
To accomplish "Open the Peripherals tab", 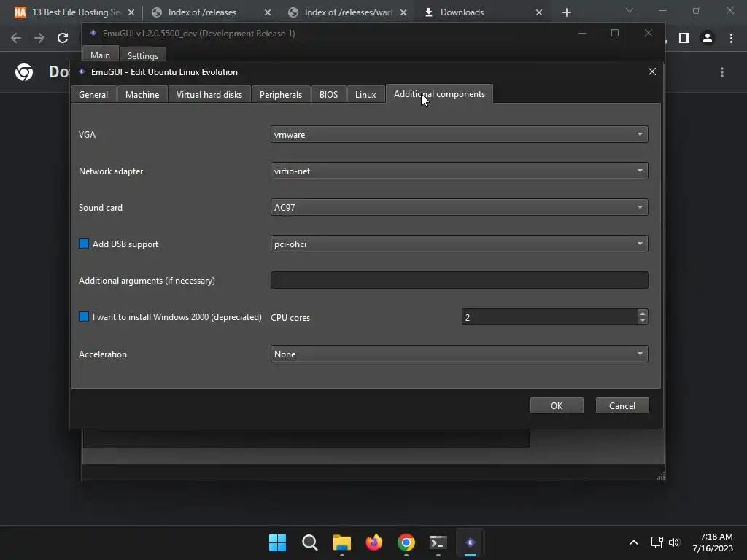I will point(281,94).
